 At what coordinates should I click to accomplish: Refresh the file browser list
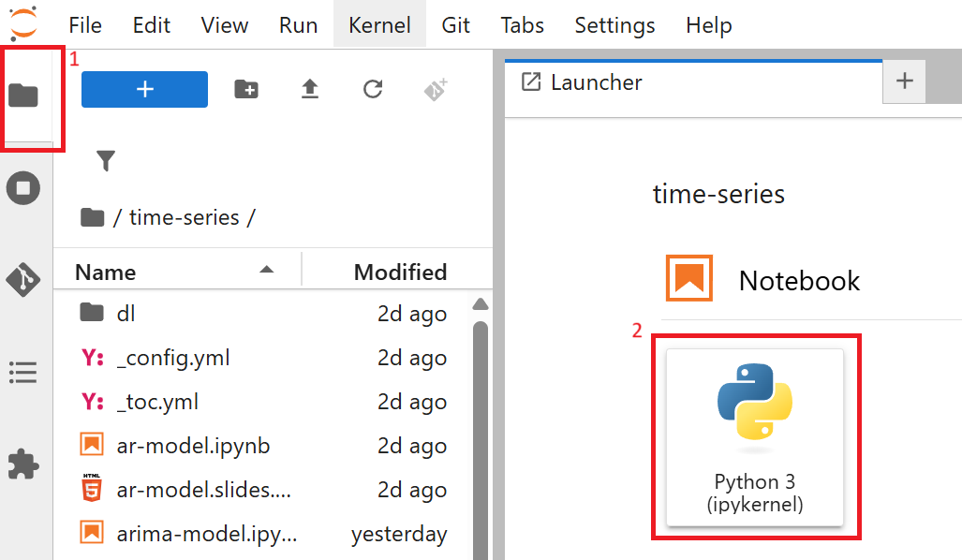[x=371, y=89]
